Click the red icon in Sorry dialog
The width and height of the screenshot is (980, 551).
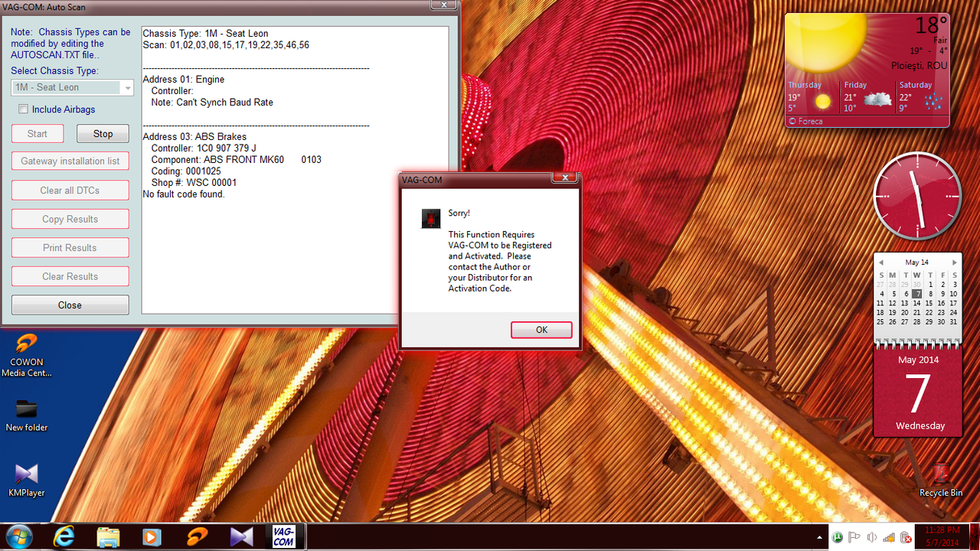click(x=431, y=218)
